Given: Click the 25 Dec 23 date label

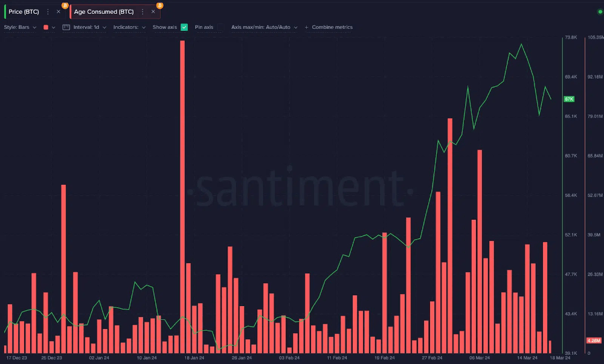Looking at the screenshot, I should (x=51, y=358).
